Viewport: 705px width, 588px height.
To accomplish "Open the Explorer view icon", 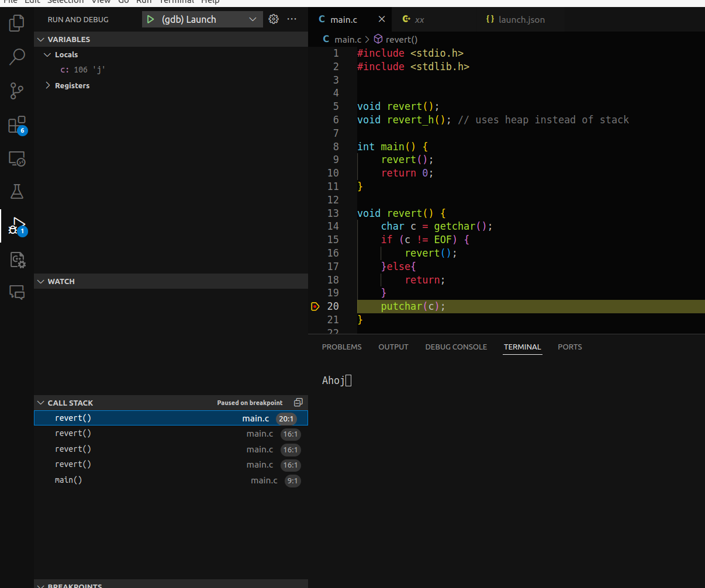I will [17, 23].
